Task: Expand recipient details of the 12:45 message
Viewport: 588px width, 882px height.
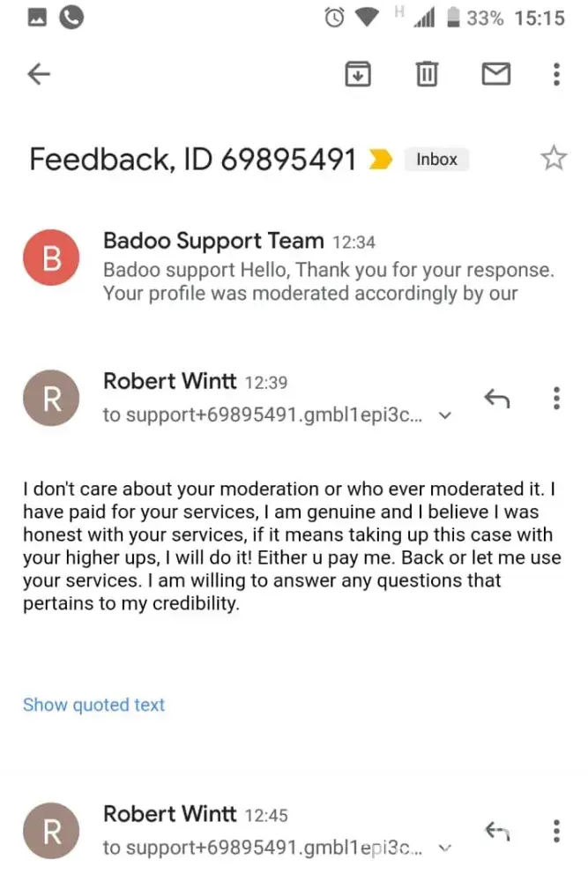Action: pos(445,848)
